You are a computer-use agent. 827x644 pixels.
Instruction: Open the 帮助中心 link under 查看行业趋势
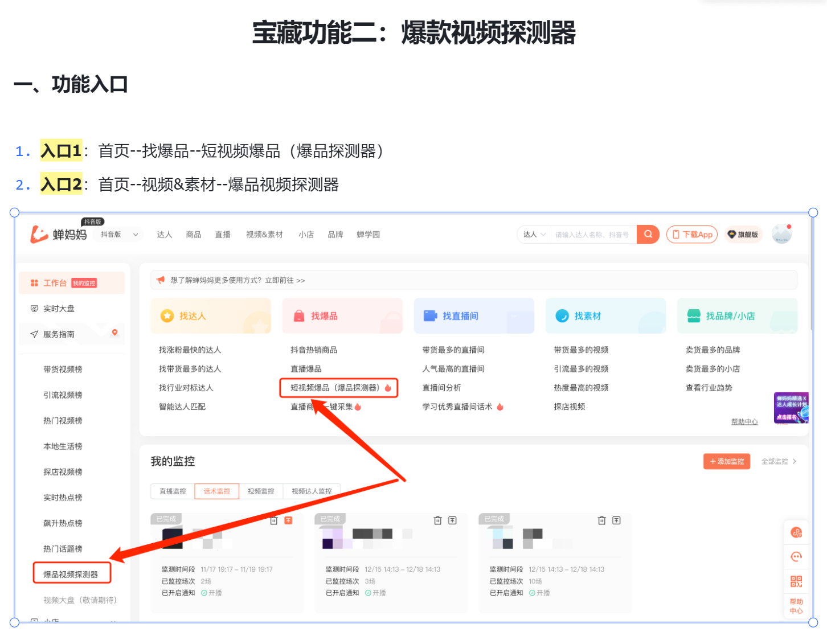(744, 422)
